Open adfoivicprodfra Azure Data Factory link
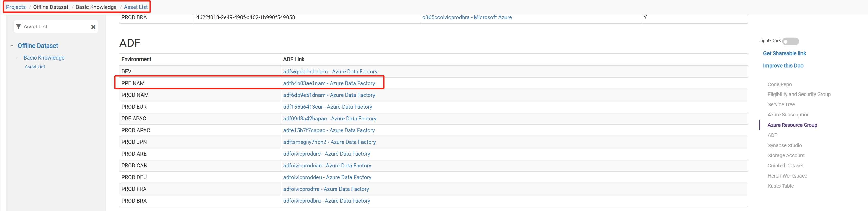 pyautogui.click(x=326, y=190)
